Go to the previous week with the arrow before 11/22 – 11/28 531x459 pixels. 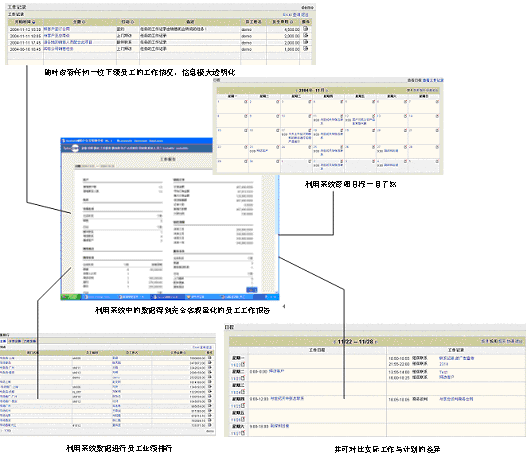pyautogui.click(x=335, y=342)
